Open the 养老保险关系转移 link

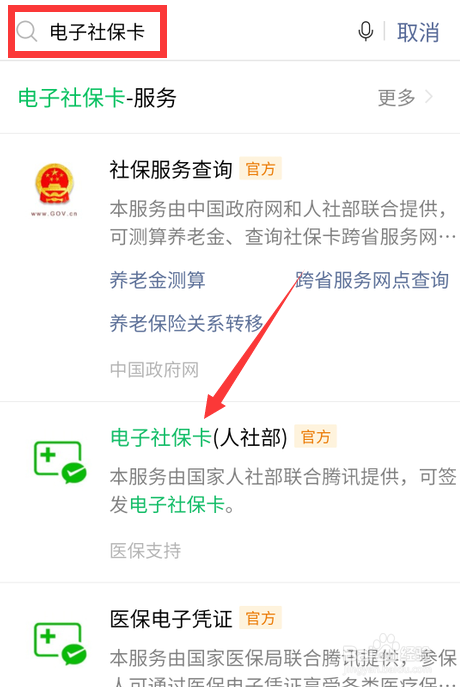click(186, 323)
